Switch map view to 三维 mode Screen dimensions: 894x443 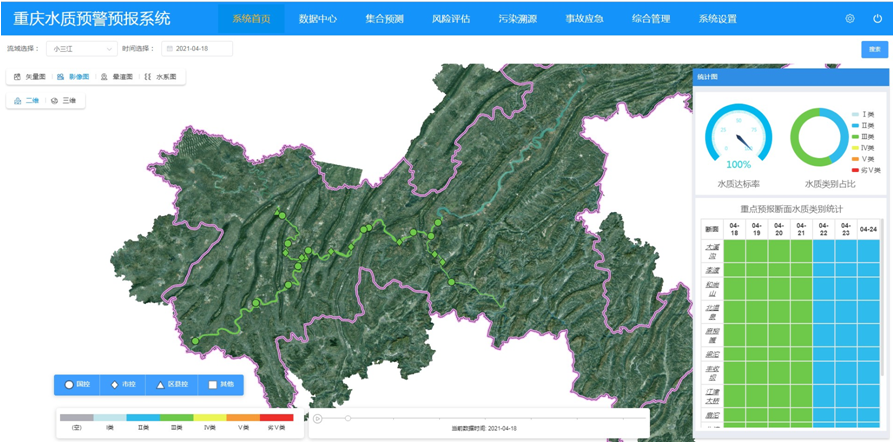pyautogui.click(x=63, y=101)
